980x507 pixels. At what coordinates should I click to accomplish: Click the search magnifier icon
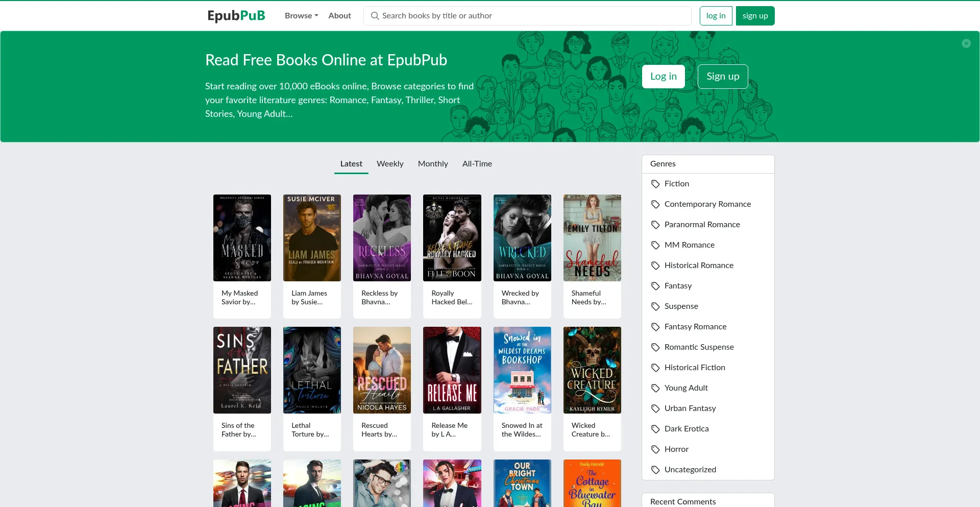tap(375, 16)
